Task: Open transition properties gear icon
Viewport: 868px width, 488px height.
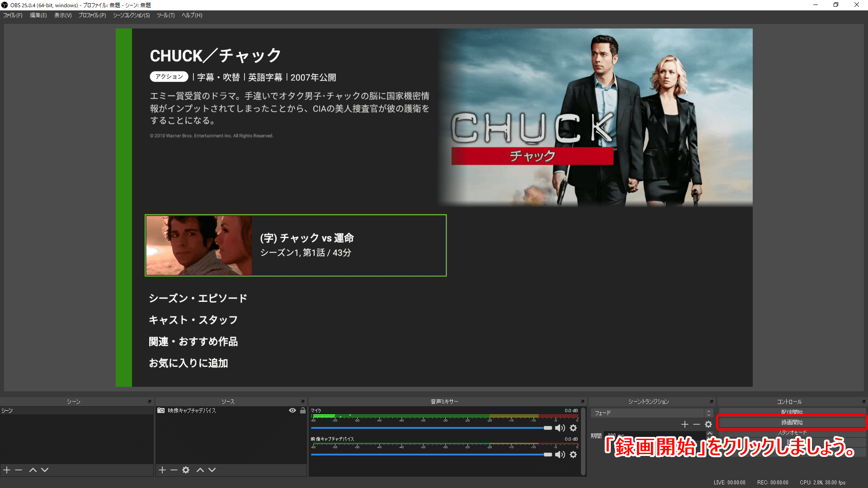Action: click(708, 424)
